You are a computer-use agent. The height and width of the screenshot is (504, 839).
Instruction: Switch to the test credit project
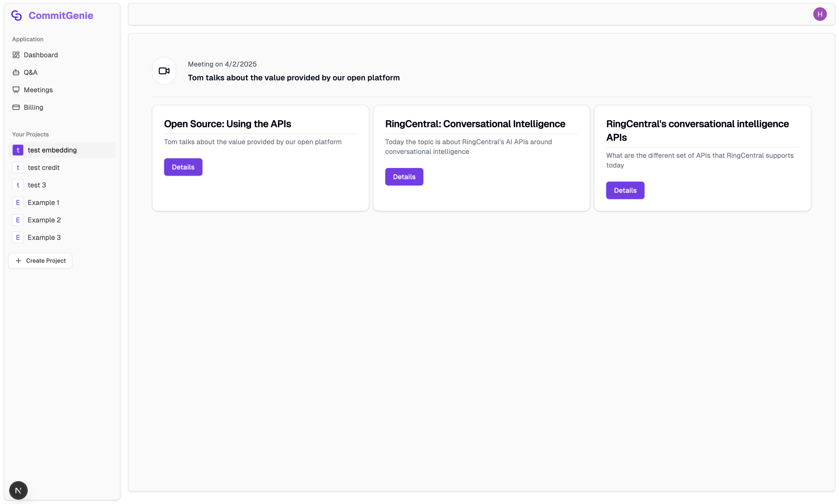[62, 168]
